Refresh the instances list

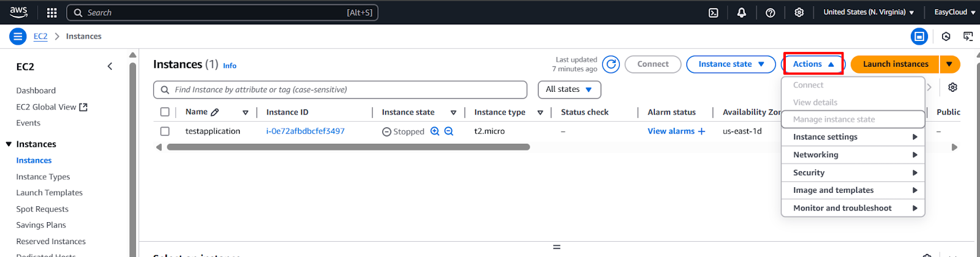coord(611,64)
